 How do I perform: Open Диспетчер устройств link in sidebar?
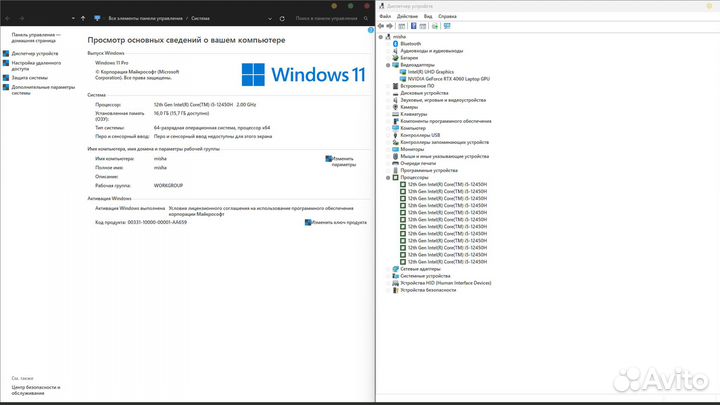(35, 53)
